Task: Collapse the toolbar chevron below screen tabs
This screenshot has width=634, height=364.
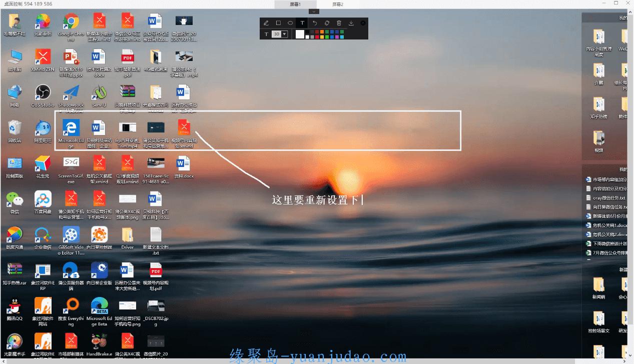Action: [313, 11]
